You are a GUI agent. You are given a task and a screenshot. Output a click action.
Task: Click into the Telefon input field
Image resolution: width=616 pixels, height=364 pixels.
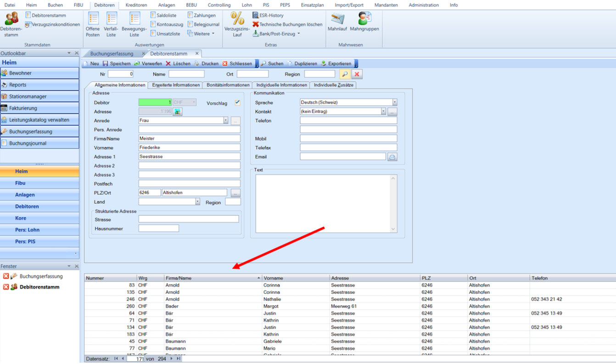tap(348, 121)
